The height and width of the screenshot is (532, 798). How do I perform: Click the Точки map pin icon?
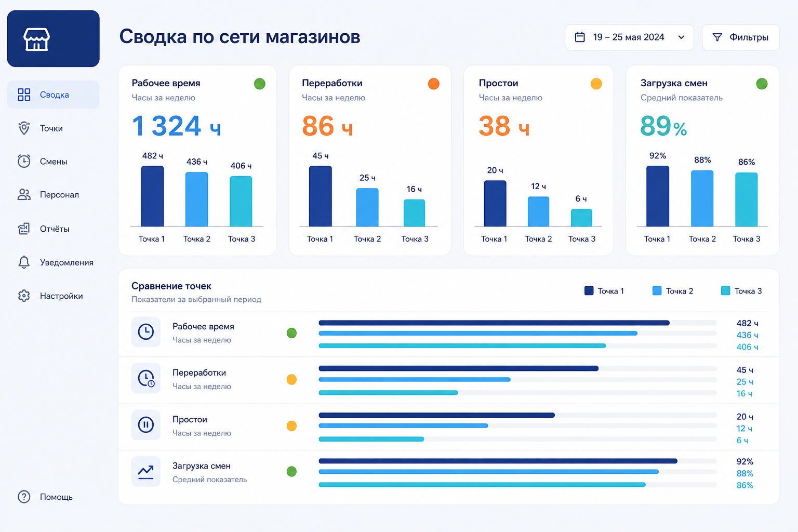(24, 128)
